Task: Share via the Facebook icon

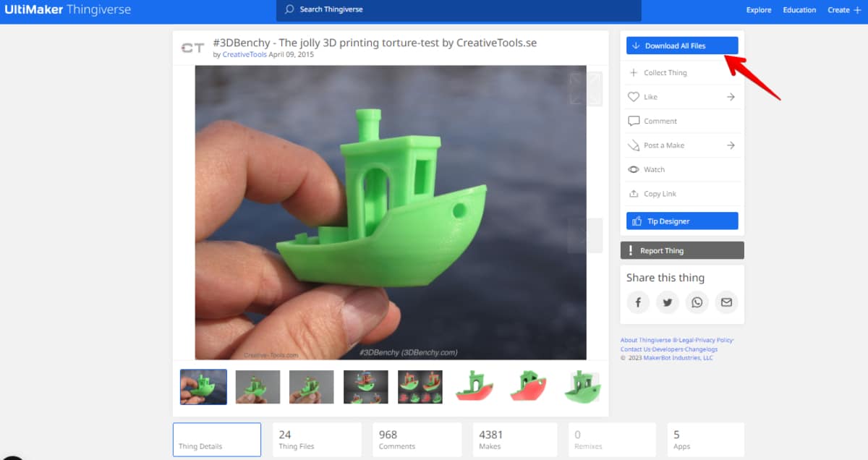Action: [x=637, y=302]
